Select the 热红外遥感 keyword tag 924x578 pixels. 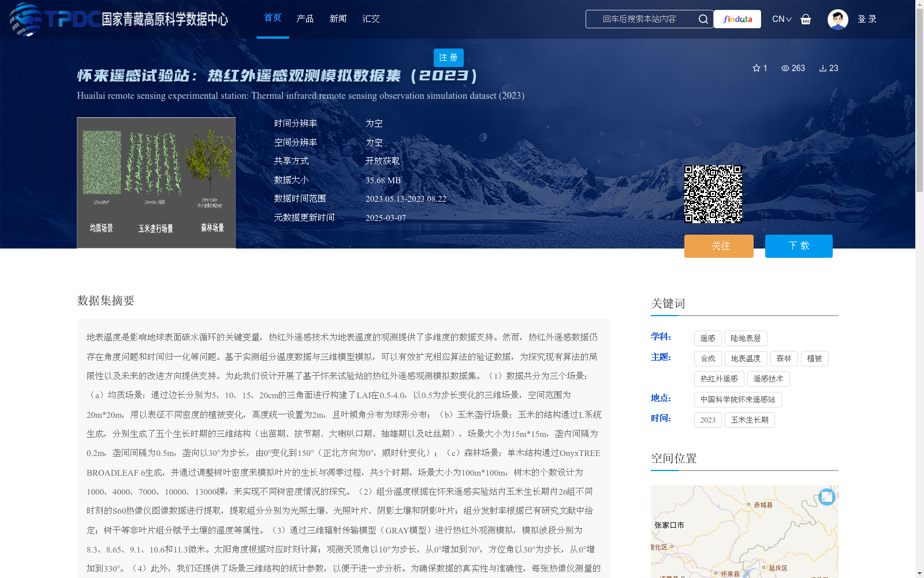719,379
